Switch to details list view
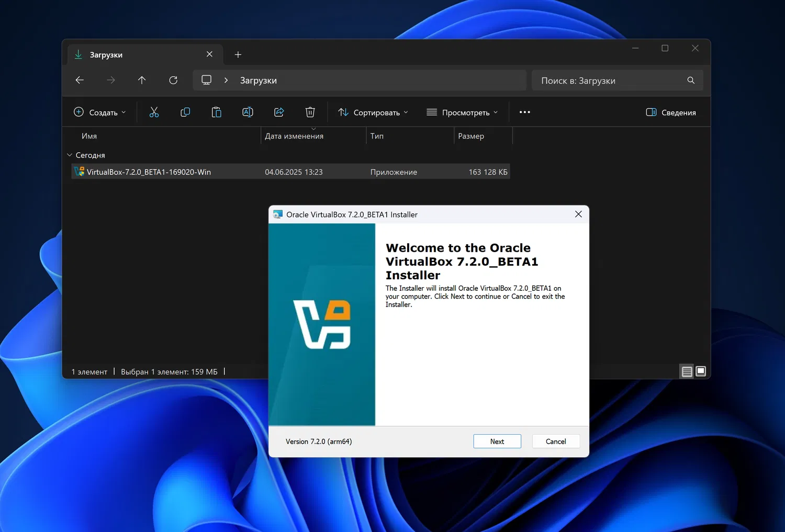This screenshot has height=532, width=785. click(x=687, y=371)
